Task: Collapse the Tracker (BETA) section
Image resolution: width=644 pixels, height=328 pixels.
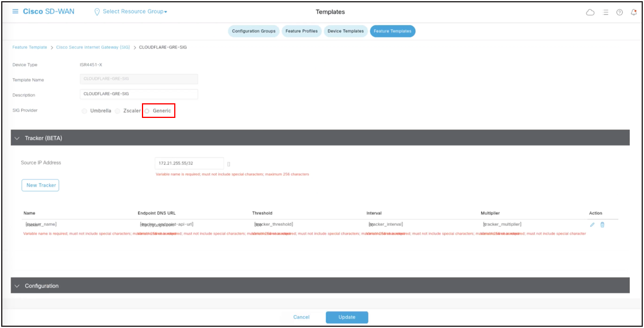Action: (17, 138)
